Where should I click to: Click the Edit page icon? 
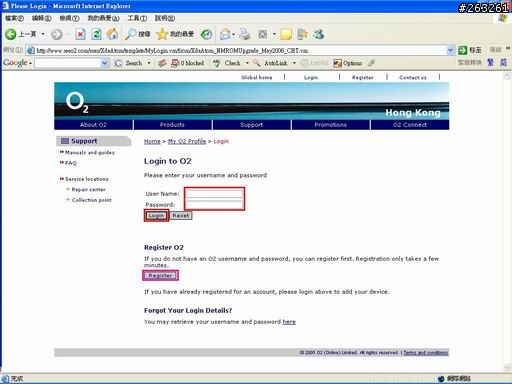(263, 34)
